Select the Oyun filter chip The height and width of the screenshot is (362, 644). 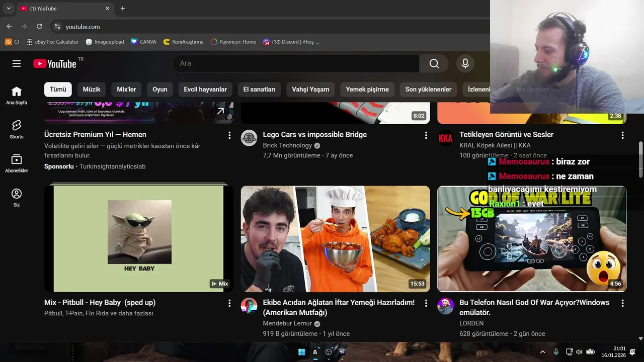[160, 89]
